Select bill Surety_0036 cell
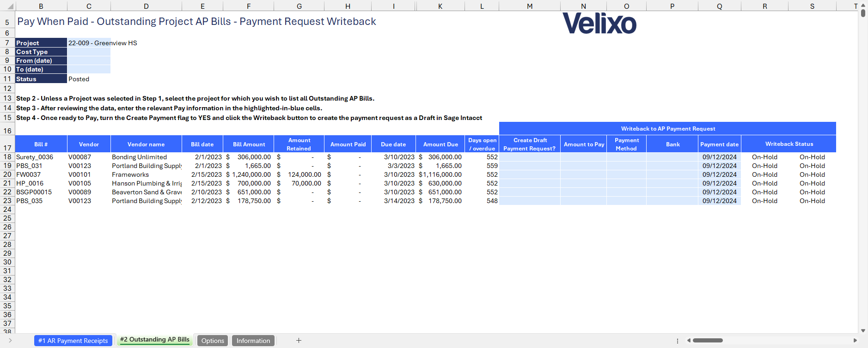The image size is (868, 348). pyautogui.click(x=41, y=157)
